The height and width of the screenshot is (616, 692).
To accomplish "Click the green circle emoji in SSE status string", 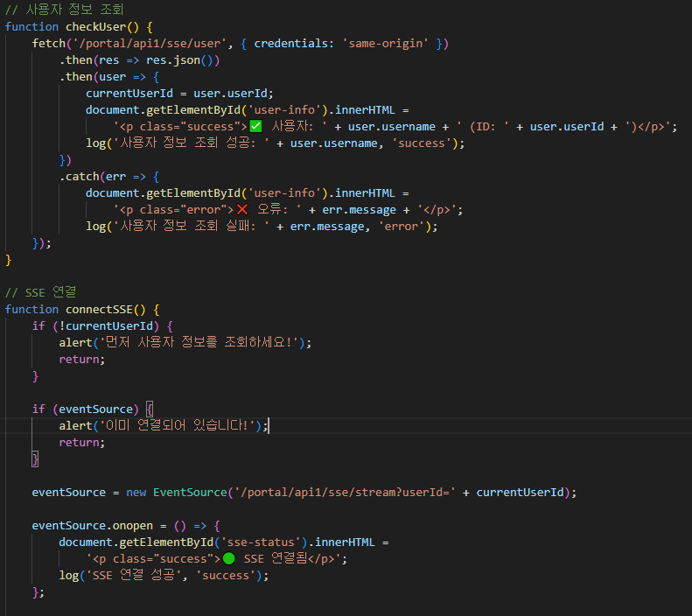I will pyautogui.click(x=228, y=558).
